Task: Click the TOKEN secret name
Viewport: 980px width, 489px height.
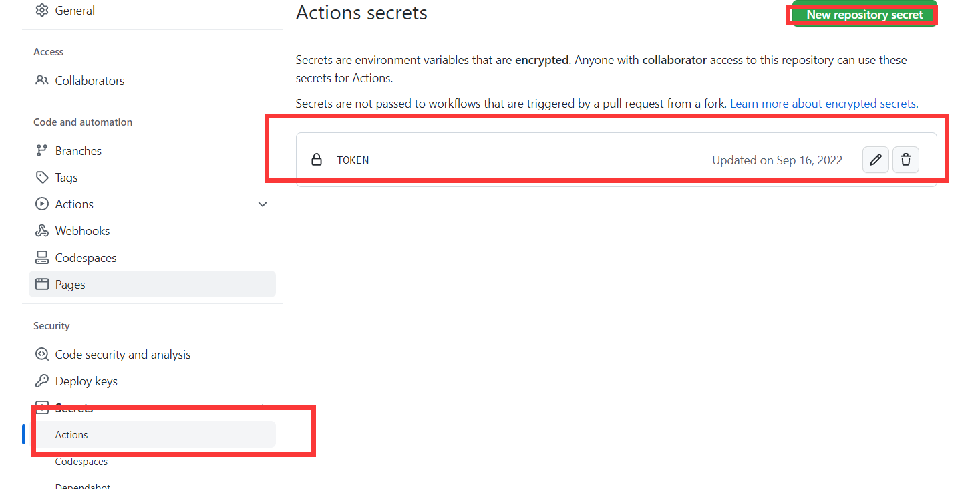Action: pos(353,160)
